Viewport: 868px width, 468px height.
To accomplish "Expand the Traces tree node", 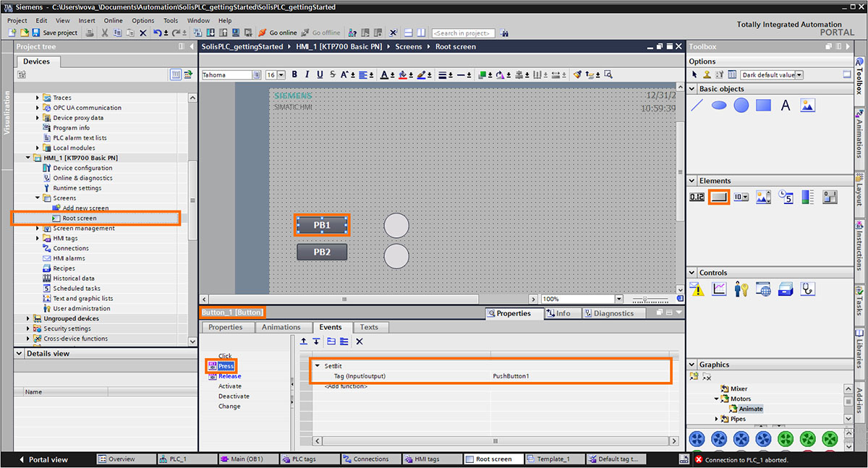I will [38, 98].
